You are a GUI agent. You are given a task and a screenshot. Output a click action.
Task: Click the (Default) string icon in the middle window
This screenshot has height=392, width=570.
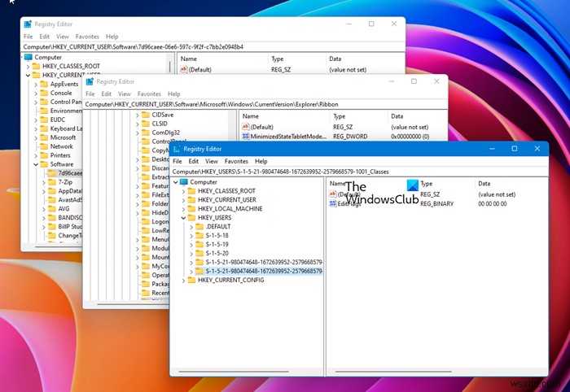coord(246,127)
